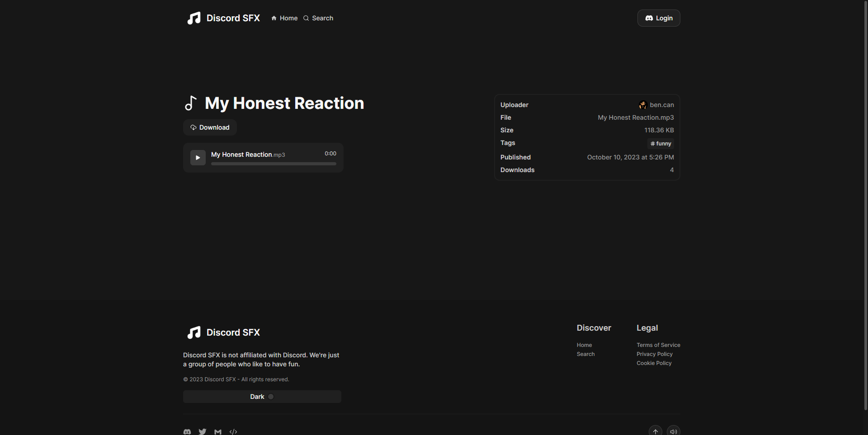Open Cookie Policy link
Viewport: 868px width, 435px height.
pyautogui.click(x=654, y=363)
